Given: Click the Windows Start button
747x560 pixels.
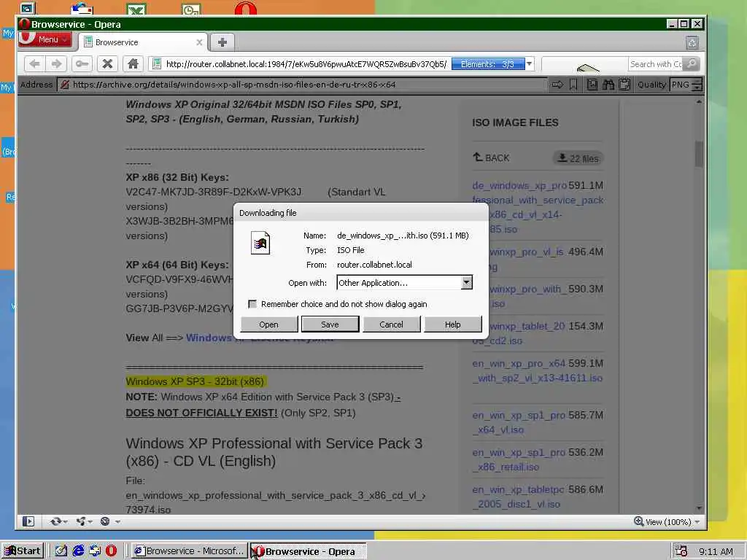Looking at the screenshot, I should coord(23,551).
